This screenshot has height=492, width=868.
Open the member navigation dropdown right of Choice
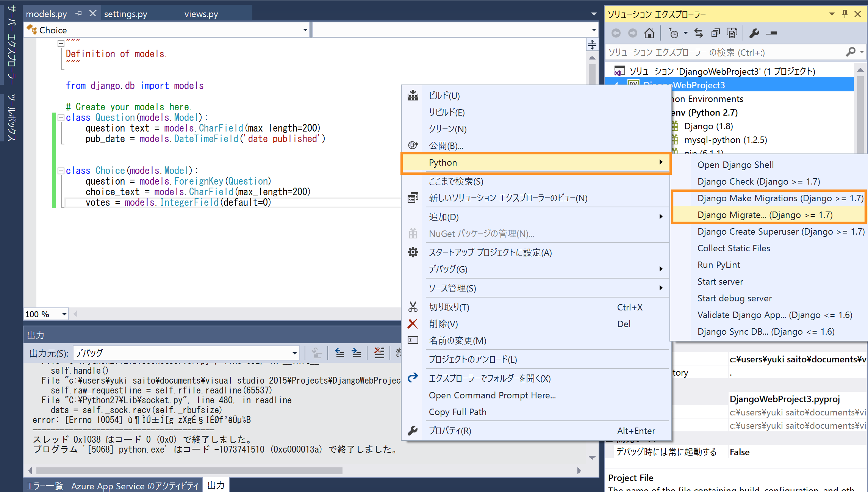594,30
